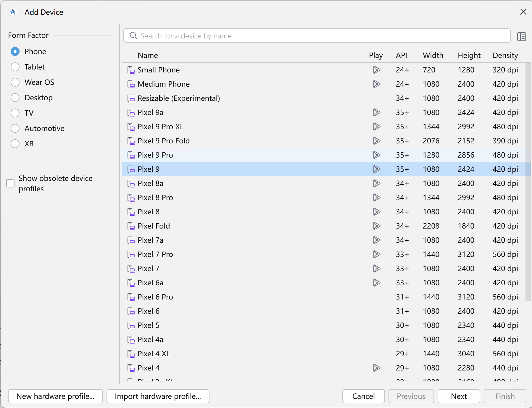Image resolution: width=532 pixels, height=408 pixels.
Task: Switch to the XR form factor
Action: [15, 144]
